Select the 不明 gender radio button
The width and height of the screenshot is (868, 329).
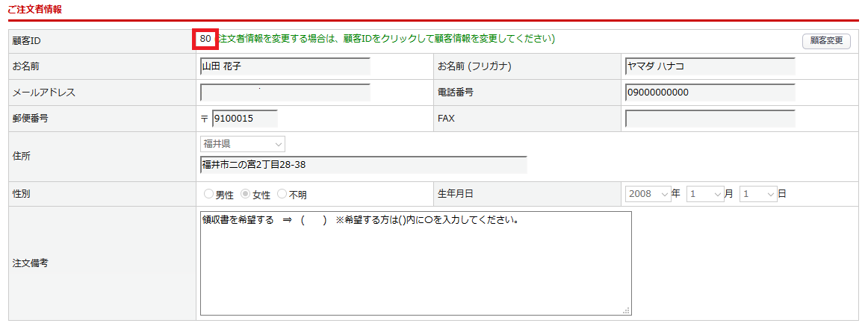pyautogui.click(x=282, y=195)
